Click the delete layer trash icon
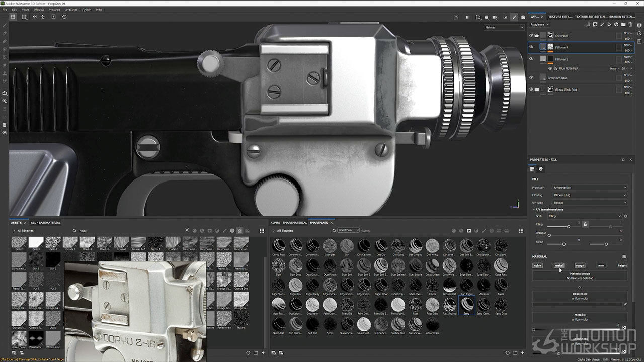The image size is (644, 362). tap(631, 24)
